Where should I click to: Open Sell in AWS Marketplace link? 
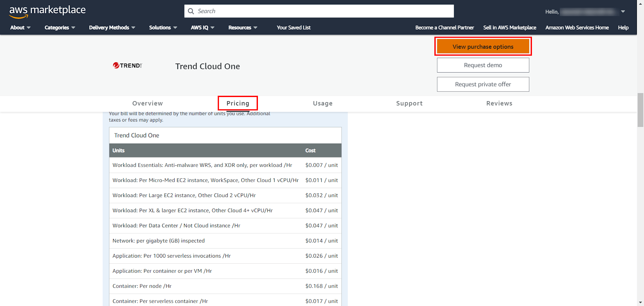(510, 28)
